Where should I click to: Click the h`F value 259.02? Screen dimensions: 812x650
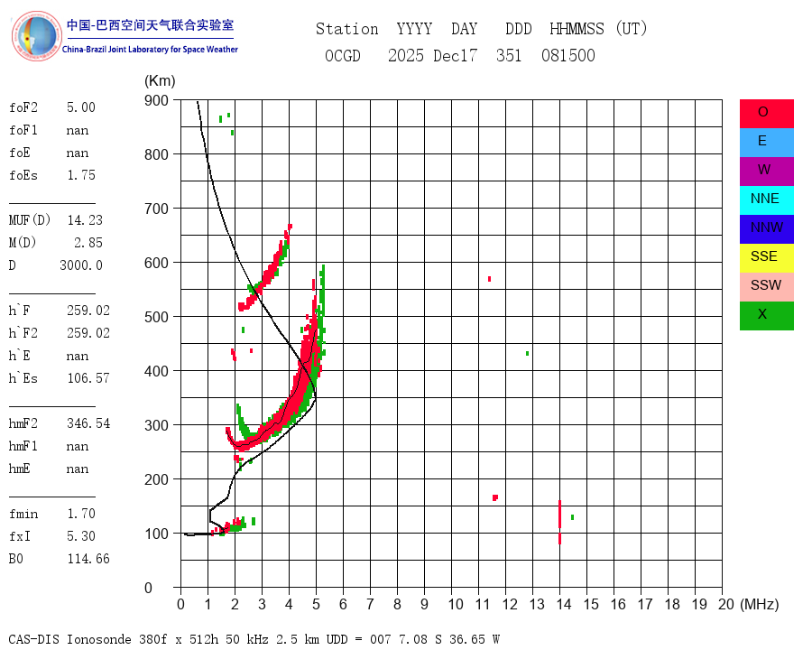[x=88, y=311]
